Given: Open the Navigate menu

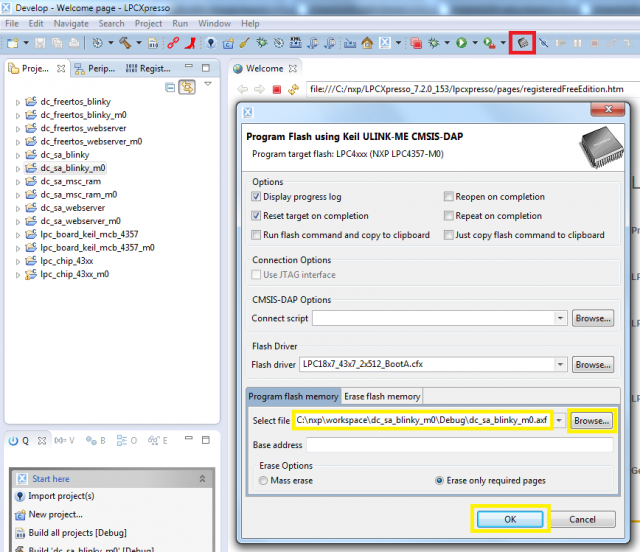Looking at the screenshot, I should (71, 24).
